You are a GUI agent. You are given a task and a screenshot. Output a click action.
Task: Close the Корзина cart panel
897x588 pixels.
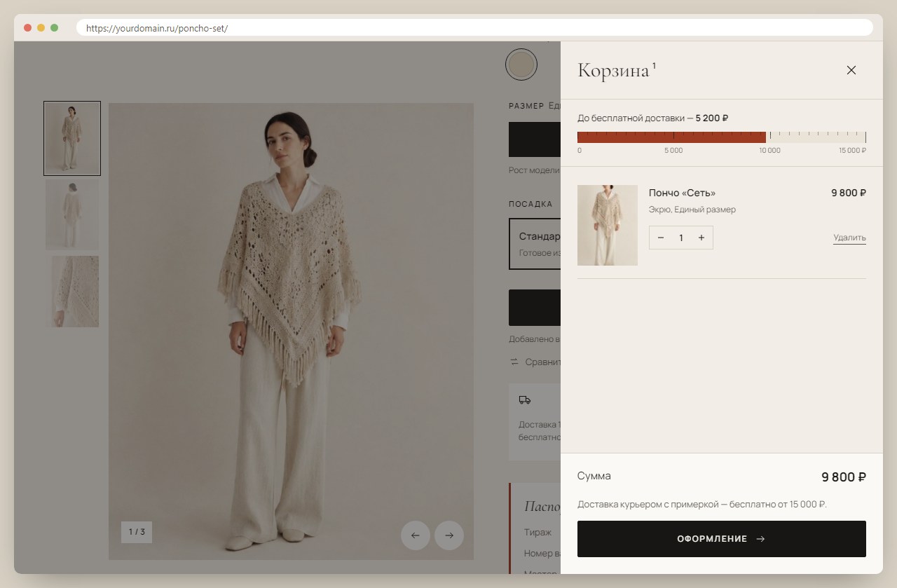pyautogui.click(x=851, y=70)
